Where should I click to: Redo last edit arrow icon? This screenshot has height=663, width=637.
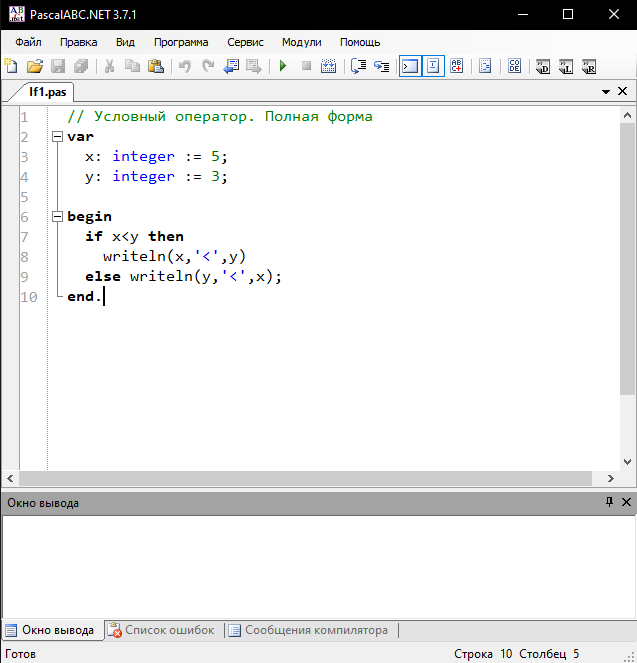(x=208, y=66)
